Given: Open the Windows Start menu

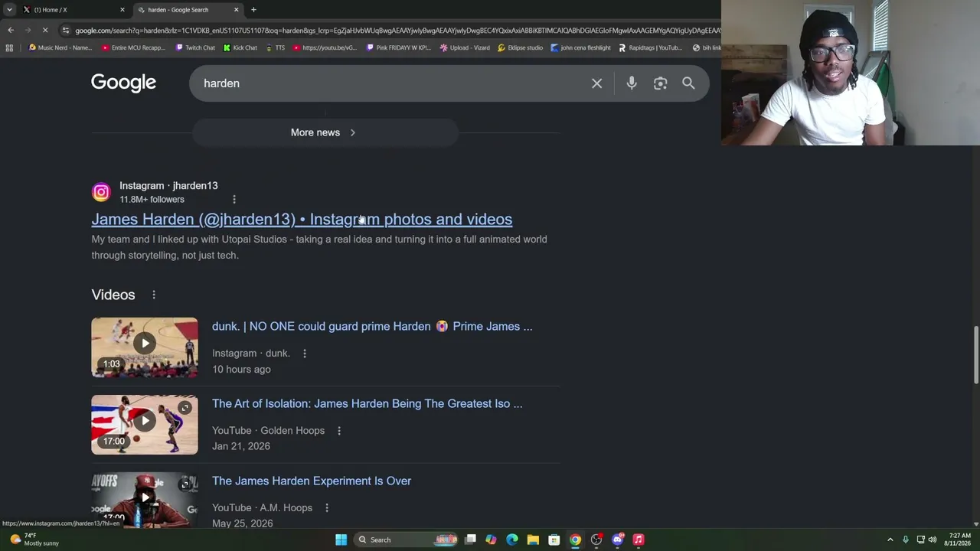Looking at the screenshot, I should coord(341,540).
